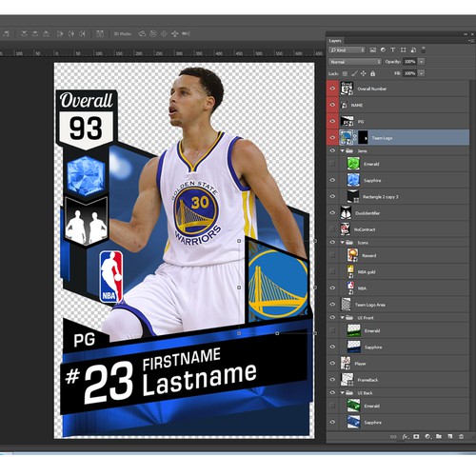476x476 pixels.
Task: Show the Emerald layer in Jems group
Action: [x=332, y=164]
